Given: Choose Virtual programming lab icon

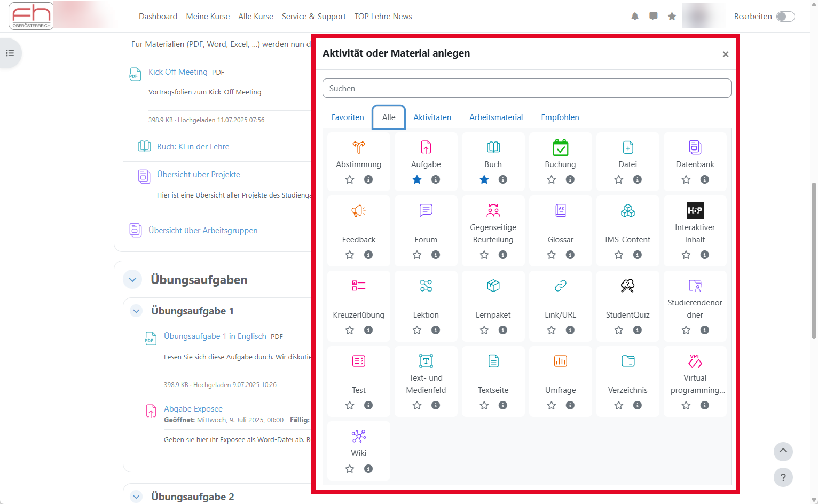Looking at the screenshot, I should pos(695,361).
